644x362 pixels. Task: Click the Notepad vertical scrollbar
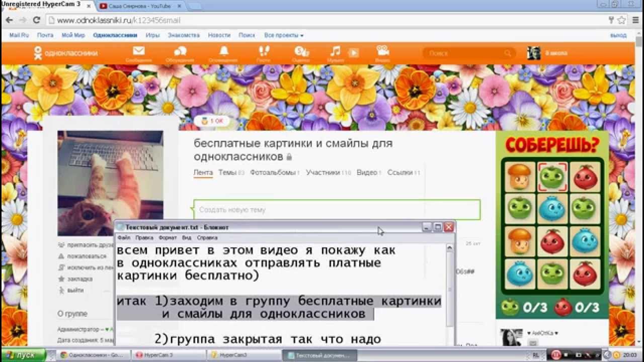pyautogui.click(x=450, y=295)
